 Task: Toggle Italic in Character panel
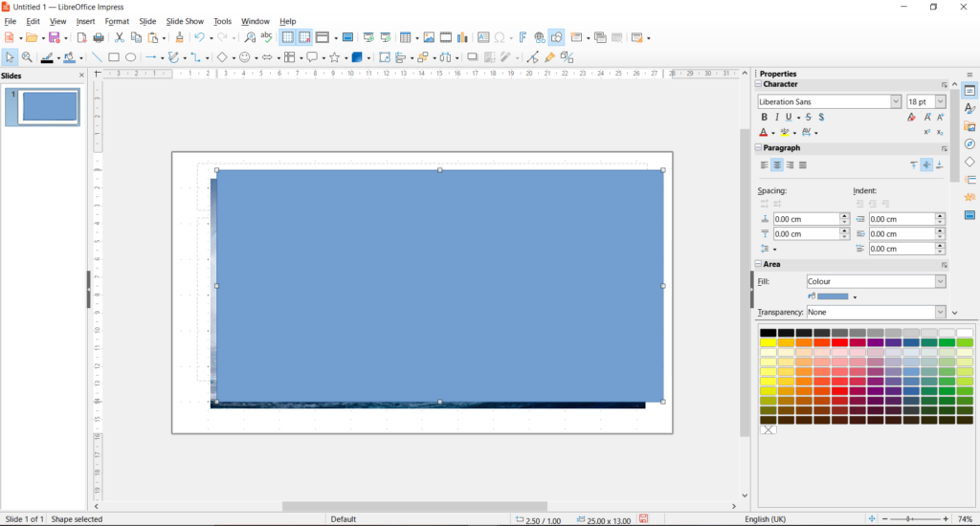[776, 118]
